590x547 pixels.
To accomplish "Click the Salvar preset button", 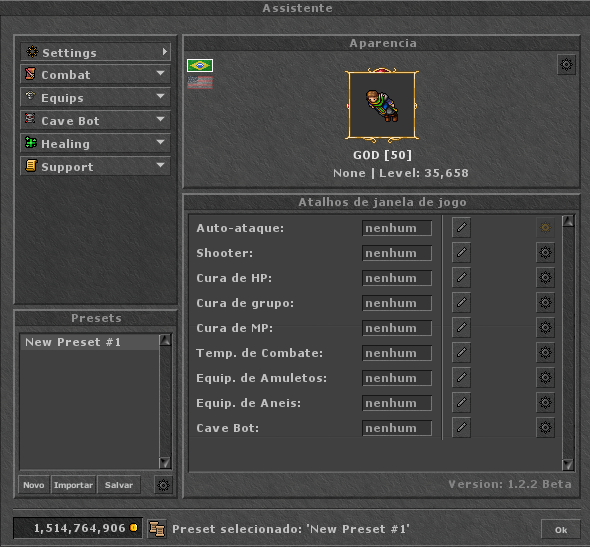I will pos(119,485).
